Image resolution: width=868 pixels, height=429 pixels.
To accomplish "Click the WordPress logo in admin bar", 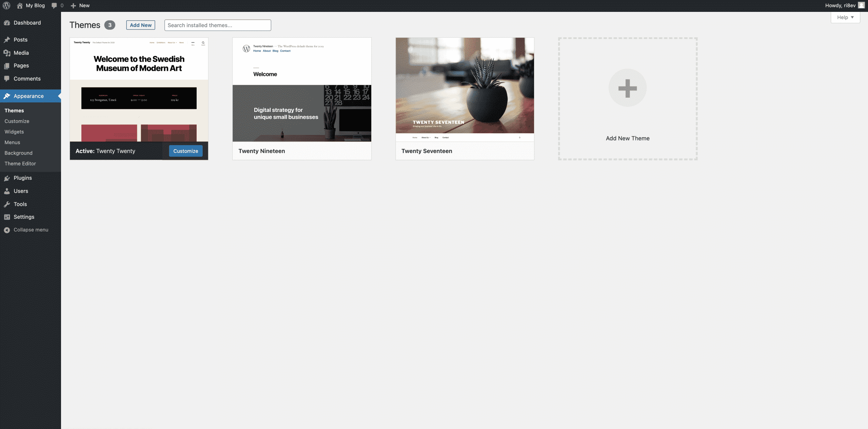I will point(6,5).
